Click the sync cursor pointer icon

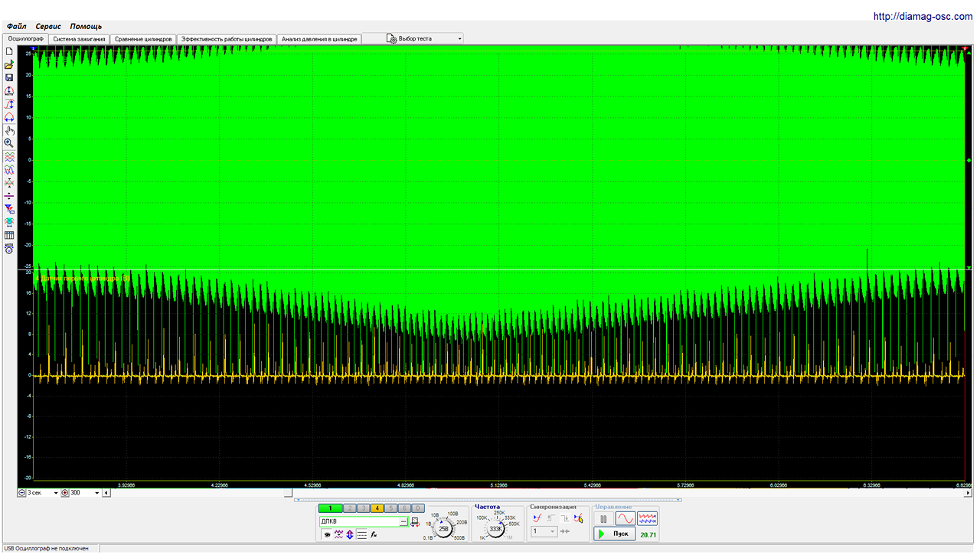578,518
